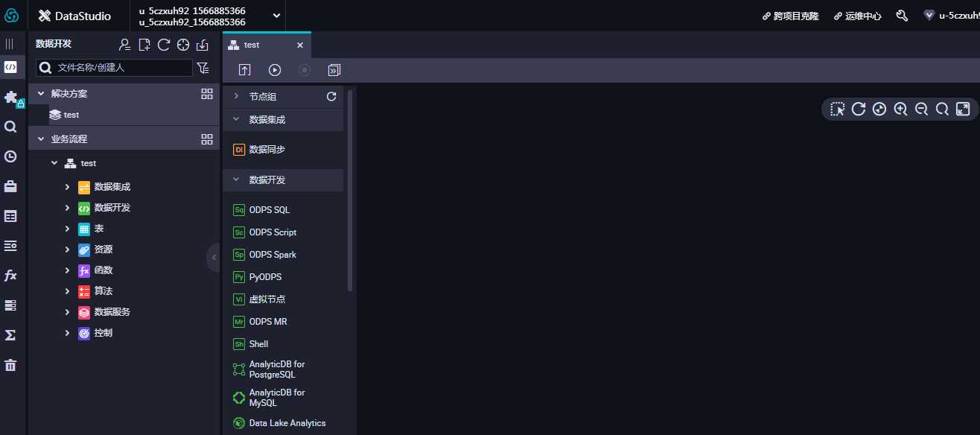
Task: Click the stop icon in test toolbar
Action: click(304, 70)
